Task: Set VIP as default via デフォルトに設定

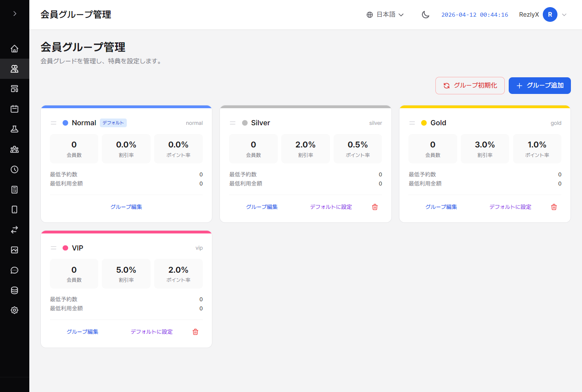Action: click(152, 332)
